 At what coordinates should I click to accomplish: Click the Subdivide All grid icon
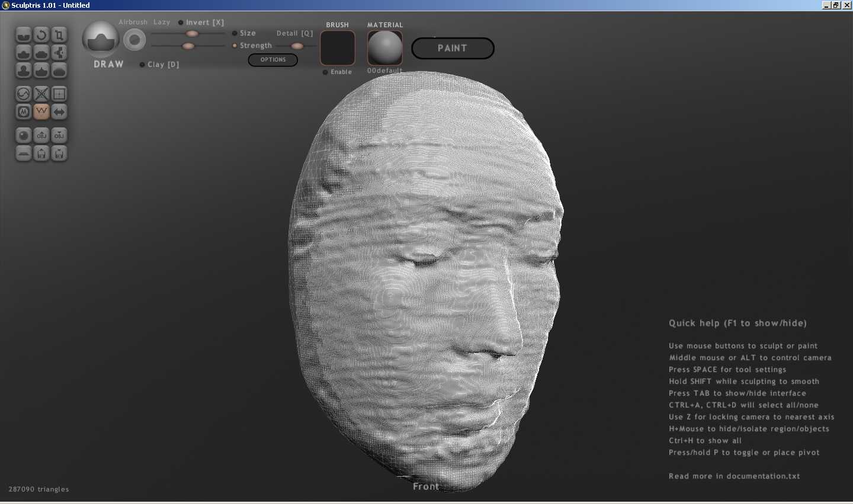click(59, 94)
